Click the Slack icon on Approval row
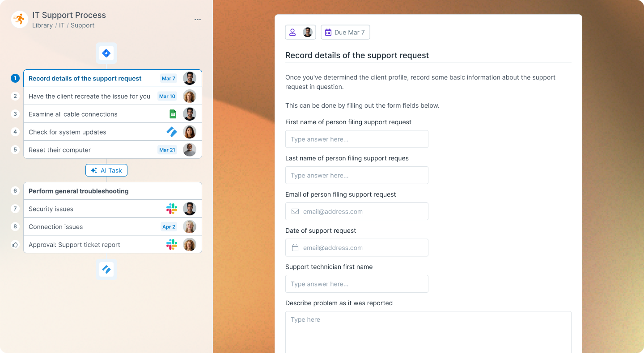The height and width of the screenshot is (353, 644). click(x=172, y=244)
